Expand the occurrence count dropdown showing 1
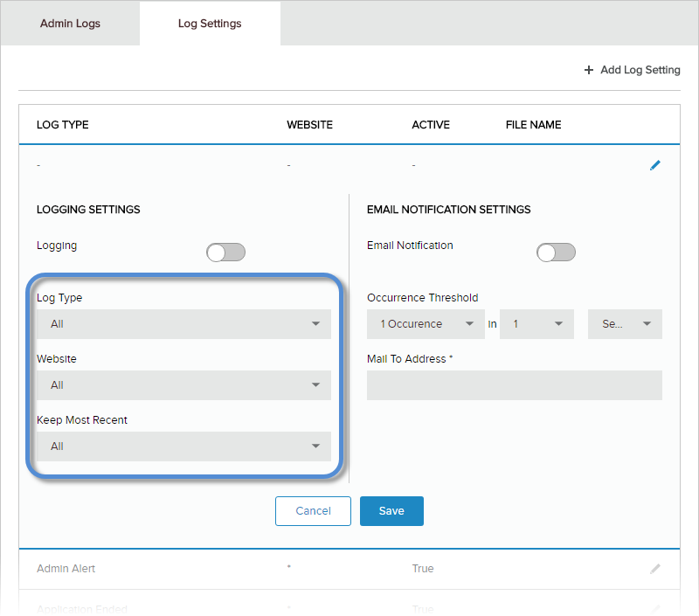Viewport: 699px width, 616px height. click(x=536, y=324)
